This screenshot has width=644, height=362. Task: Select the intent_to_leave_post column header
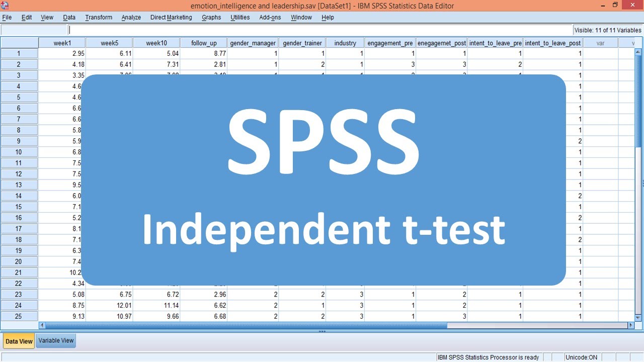pos(553,43)
